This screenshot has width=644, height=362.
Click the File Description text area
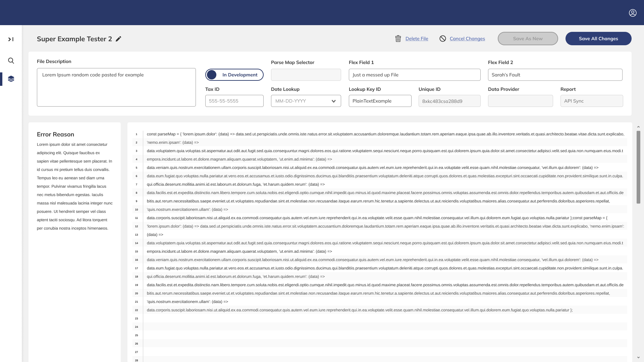click(116, 87)
